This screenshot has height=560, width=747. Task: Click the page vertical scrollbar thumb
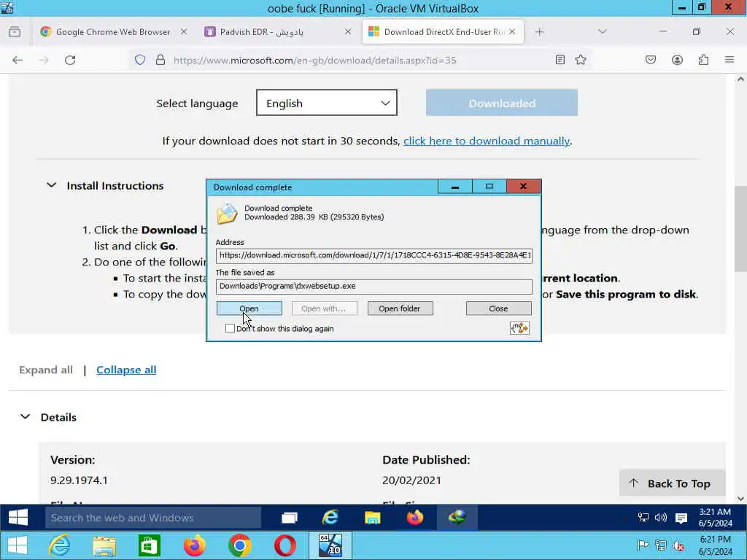(740, 228)
